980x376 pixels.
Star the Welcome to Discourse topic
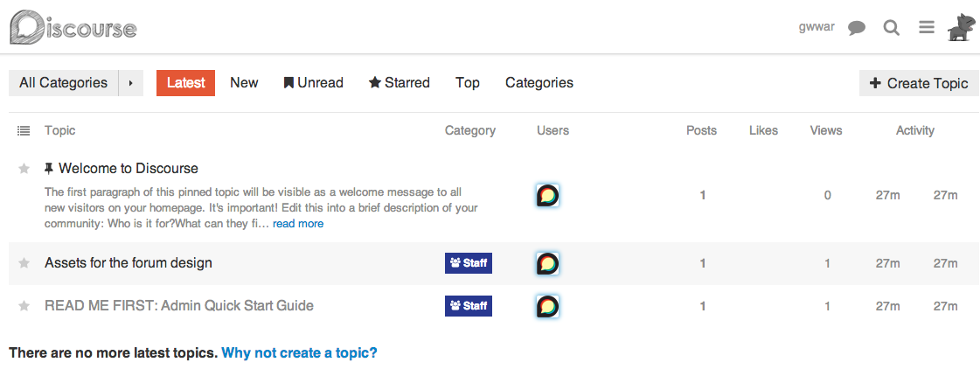[24, 169]
